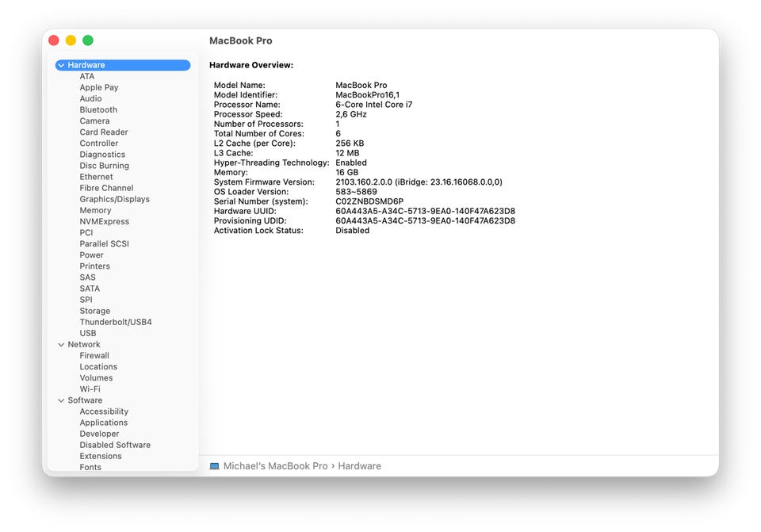Open the Ethernet item

pos(96,177)
